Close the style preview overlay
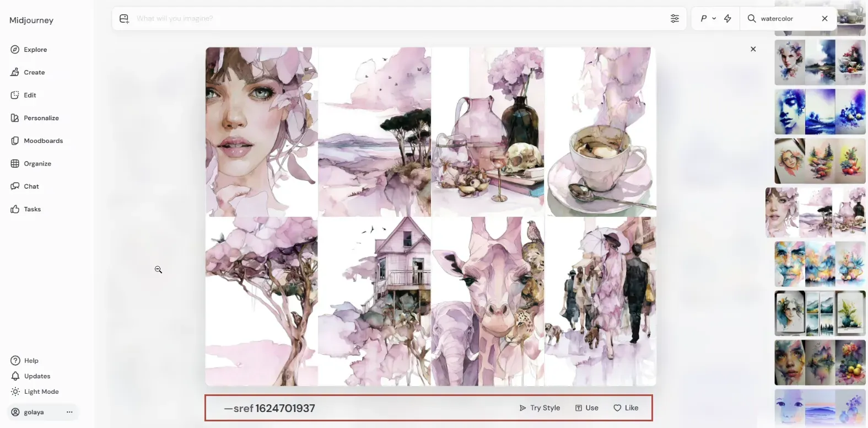Viewport: 868px width, 428px height. pyautogui.click(x=753, y=49)
